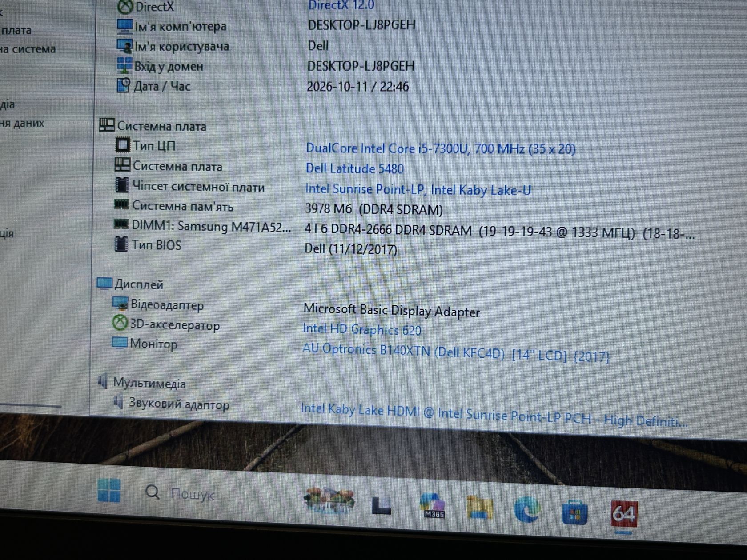Open the Intel Kaby Lake HDMI audio link
Viewport: 747px width, 560px height.
494,415
